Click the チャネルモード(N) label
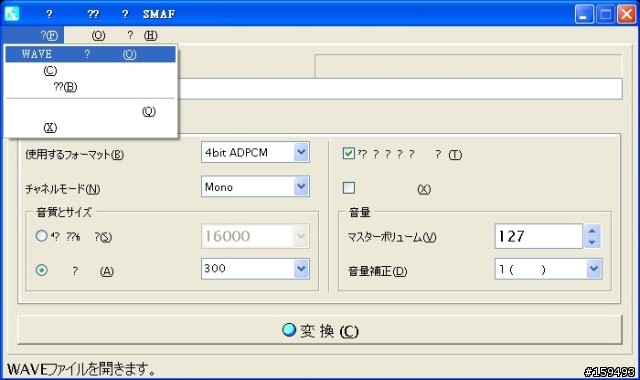The image size is (640, 380). tap(62, 189)
